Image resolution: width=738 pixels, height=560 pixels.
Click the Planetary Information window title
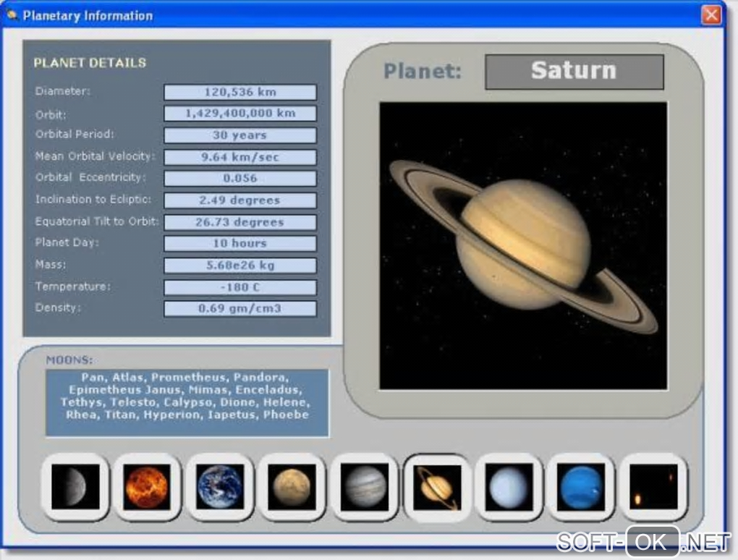[88, 15]
